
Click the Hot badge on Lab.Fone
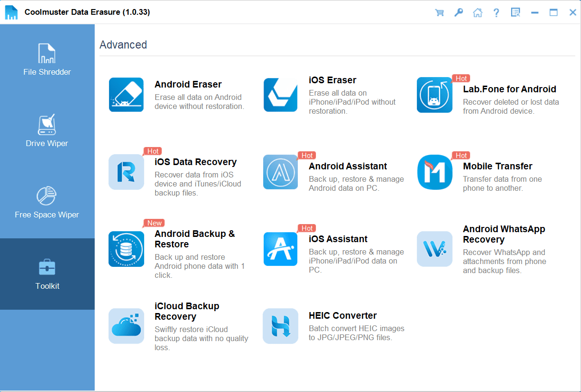coord(462,78)
